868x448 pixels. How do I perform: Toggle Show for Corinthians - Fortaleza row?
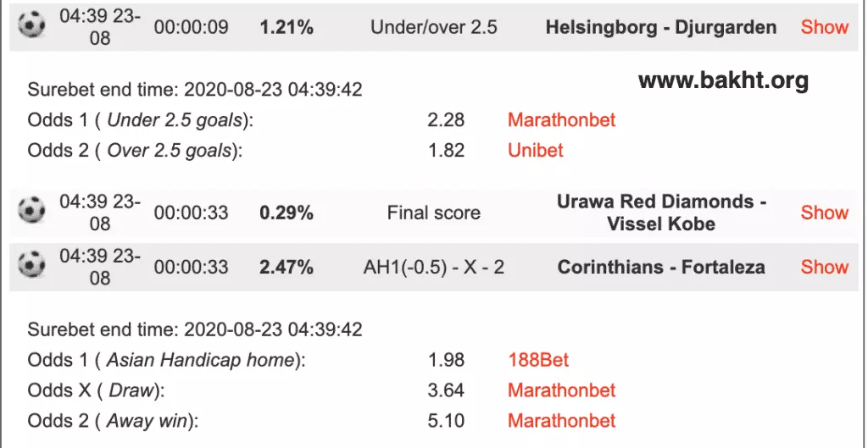click(824, 267)
